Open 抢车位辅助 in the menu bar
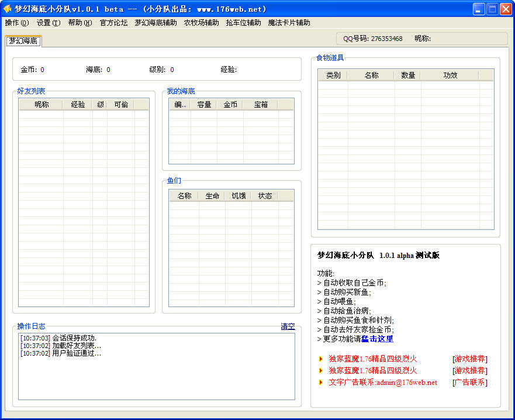This screenshot has width=515, height=420. pos(243,23)
